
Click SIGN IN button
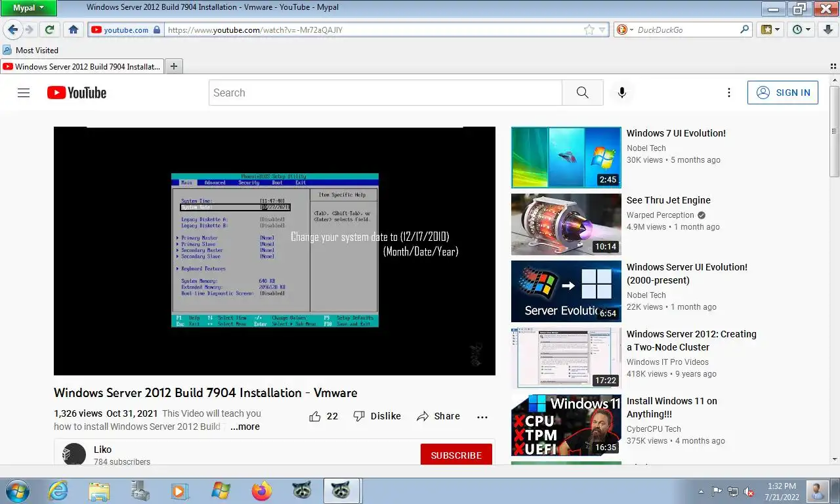(783, 93)
